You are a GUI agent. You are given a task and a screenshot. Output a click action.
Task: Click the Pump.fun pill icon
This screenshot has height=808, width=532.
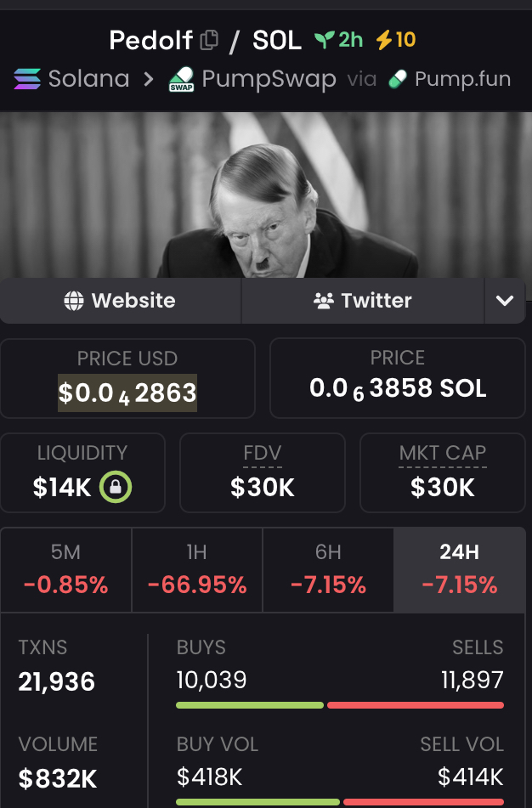(397, 80)
